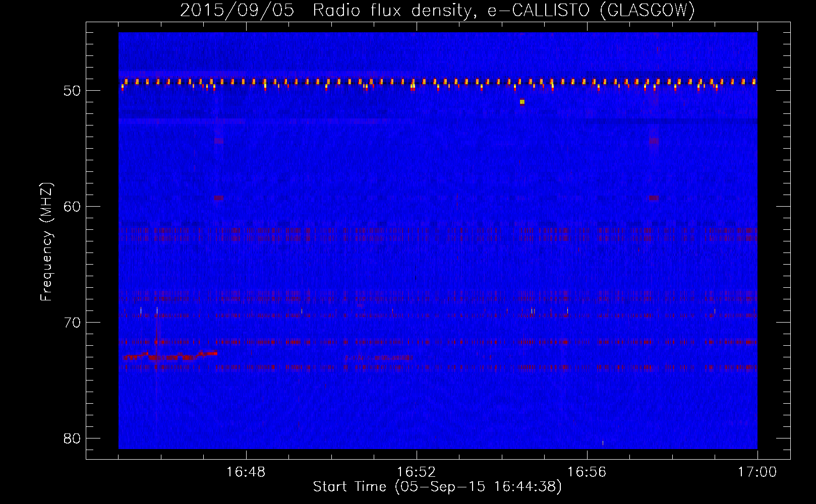Select the 50 MHz frequency tick label
Screen dimensions: 816x504
tap(73, 91)
